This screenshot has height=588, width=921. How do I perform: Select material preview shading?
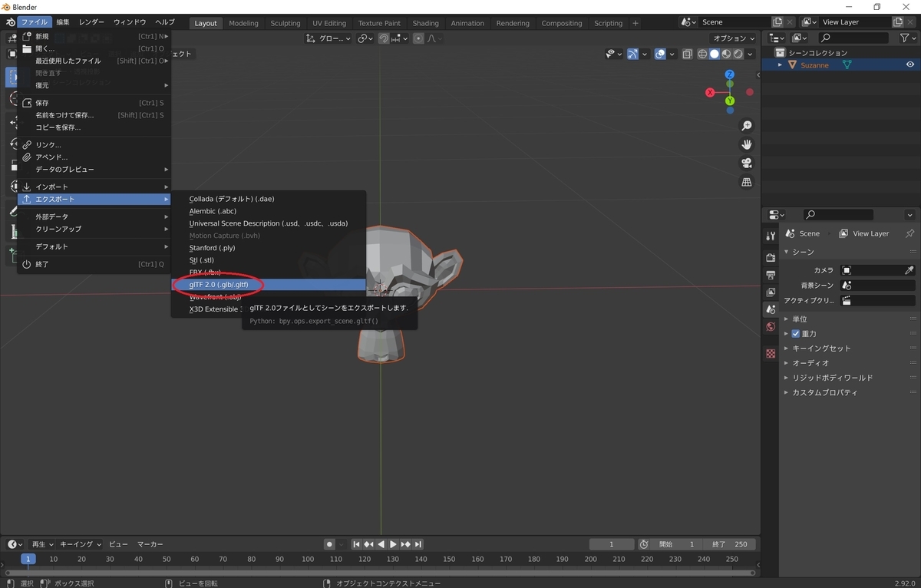(726, 54)
